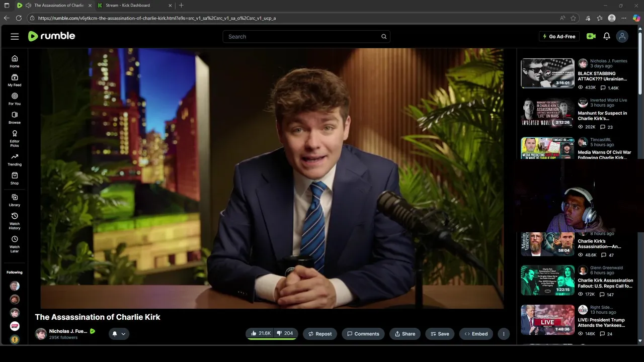Open Library in sidebar
Screen dimensions: 644x362
pos(15,200)
